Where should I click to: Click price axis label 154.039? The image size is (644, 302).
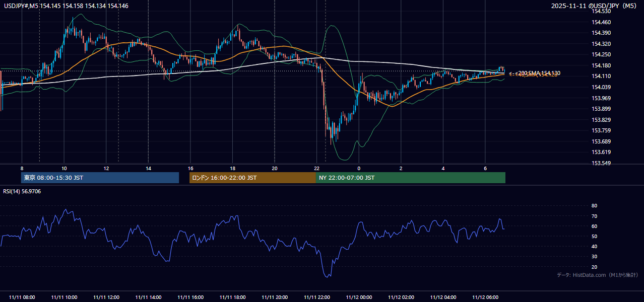tap(601, 87)
